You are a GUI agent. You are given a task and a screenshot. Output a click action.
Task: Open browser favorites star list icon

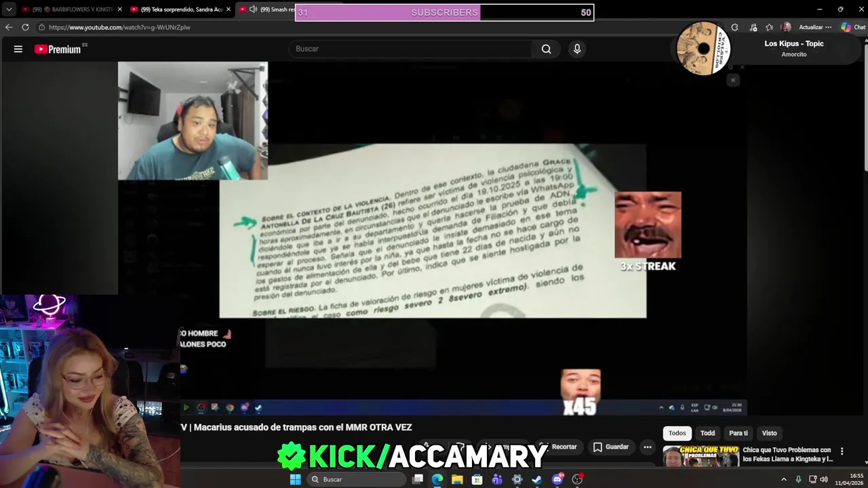(769, 27)
